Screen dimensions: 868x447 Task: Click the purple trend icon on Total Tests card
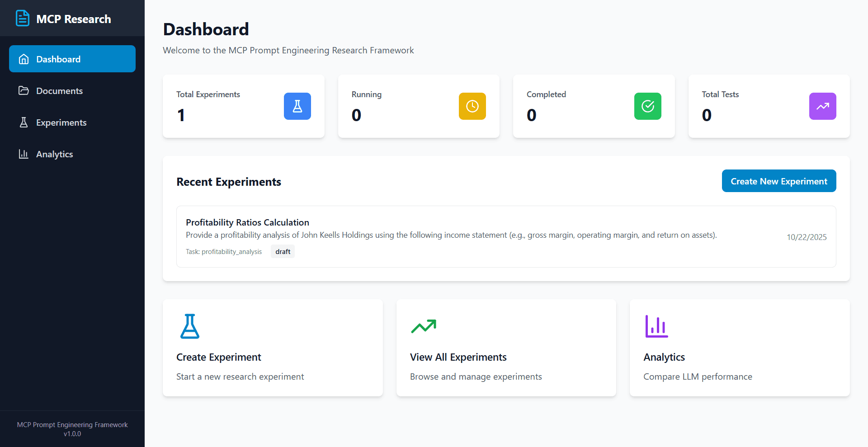(822, 106)
